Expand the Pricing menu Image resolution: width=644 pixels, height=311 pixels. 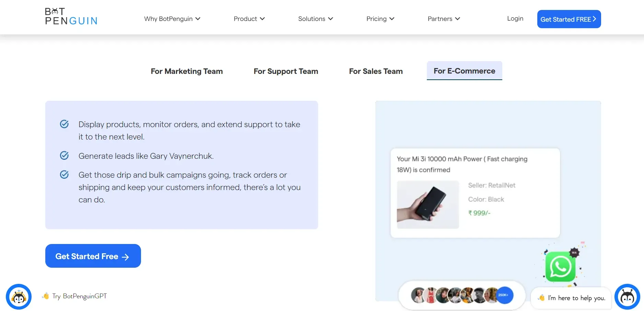(x=380, y=19)
